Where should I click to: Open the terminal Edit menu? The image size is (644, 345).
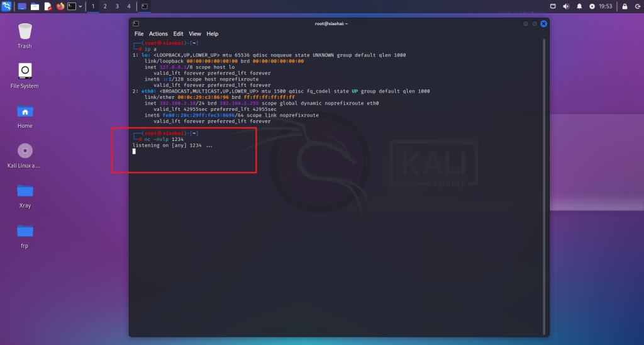pos(178,34)
